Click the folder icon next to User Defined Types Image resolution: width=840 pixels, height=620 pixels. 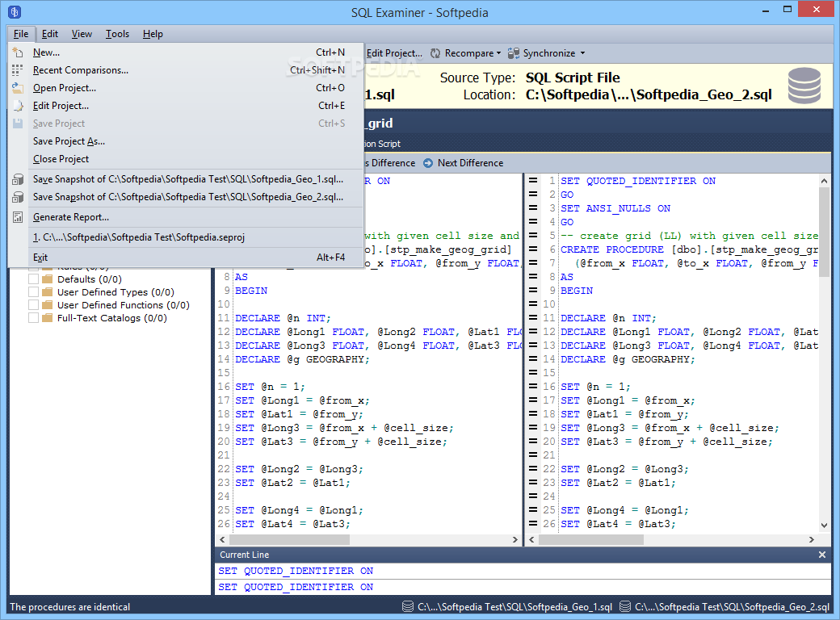tap(48, 292)
